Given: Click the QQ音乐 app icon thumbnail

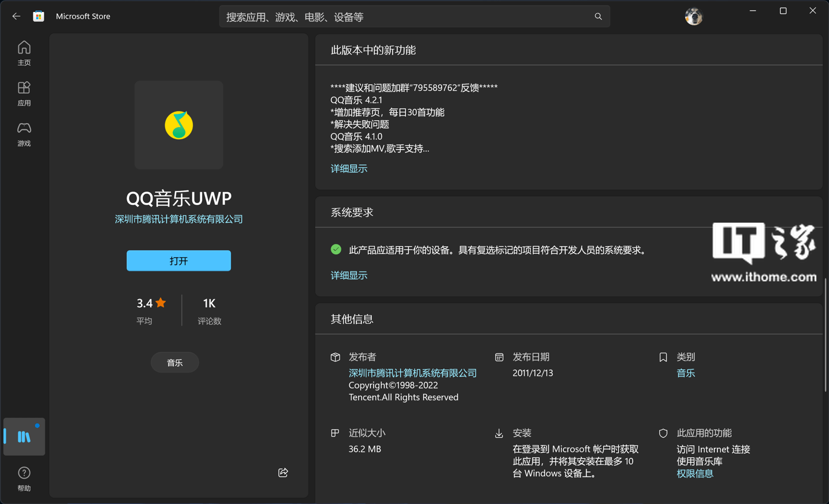Looking at the screenshot, I should (178, 125).
